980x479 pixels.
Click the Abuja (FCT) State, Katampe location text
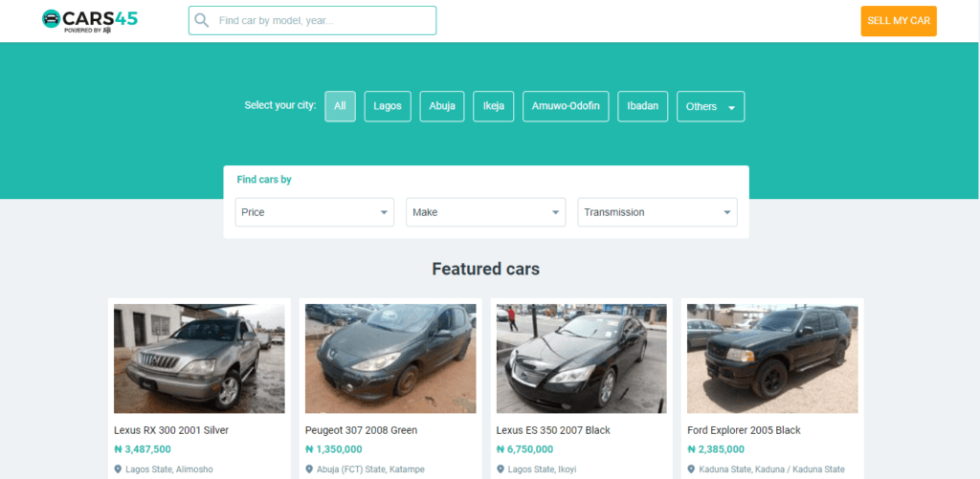pyautogui.click(x=371, y=469)
